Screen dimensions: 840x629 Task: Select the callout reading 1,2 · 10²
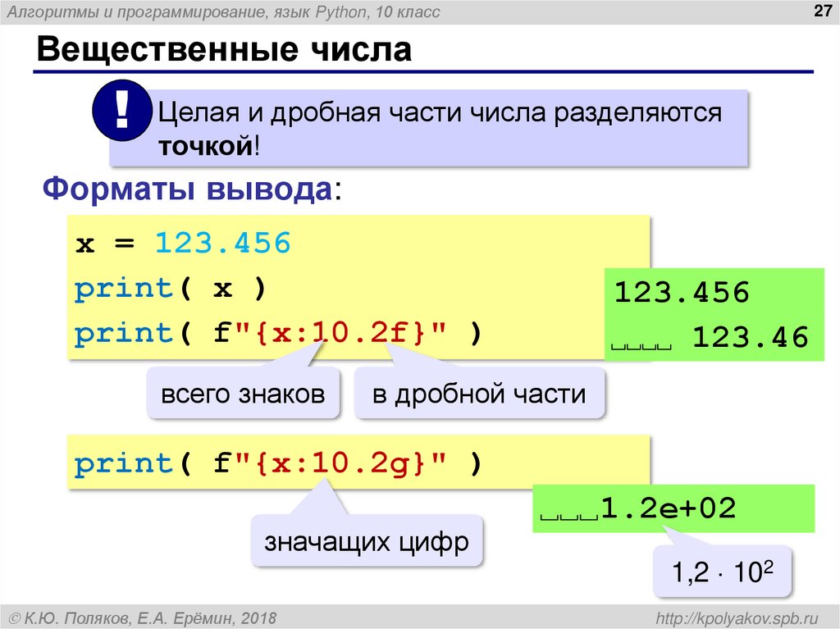[720, 573]
